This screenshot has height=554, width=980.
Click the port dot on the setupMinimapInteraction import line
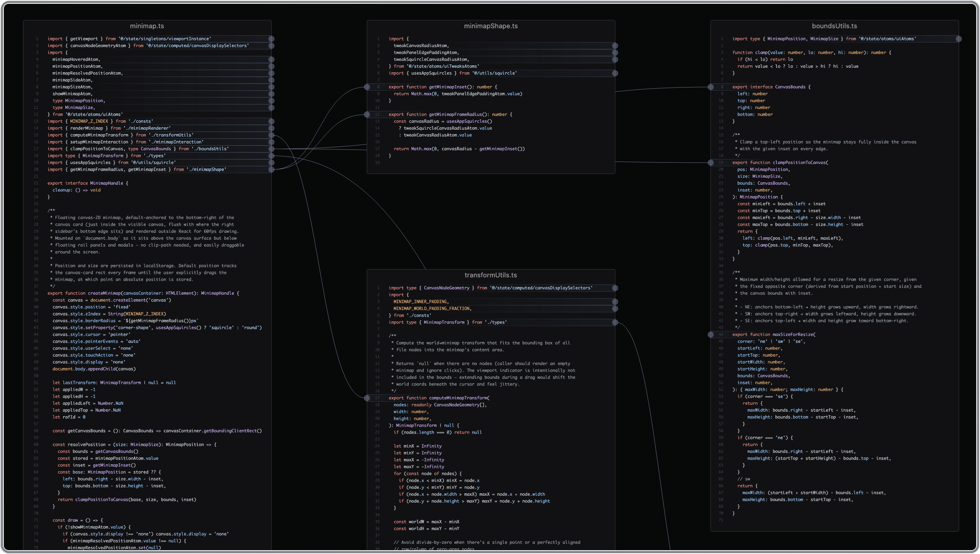pos(271,142)
